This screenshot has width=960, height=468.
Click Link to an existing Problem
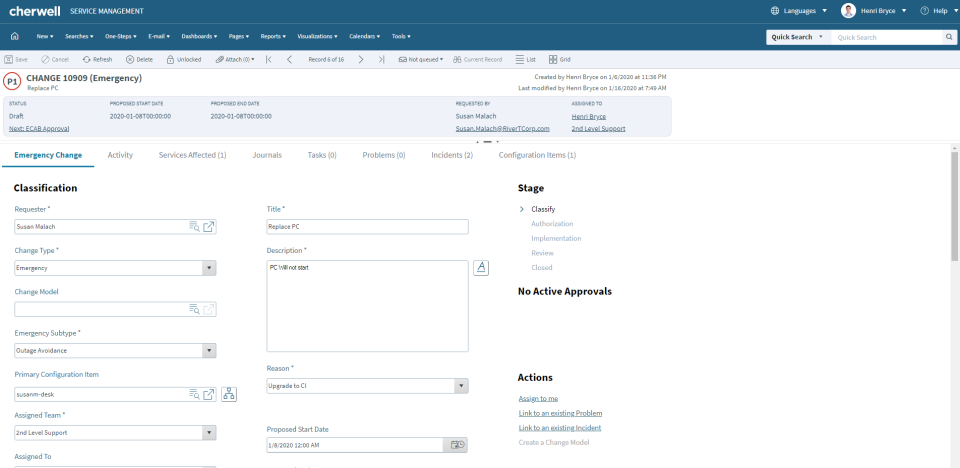coord(560,413)
